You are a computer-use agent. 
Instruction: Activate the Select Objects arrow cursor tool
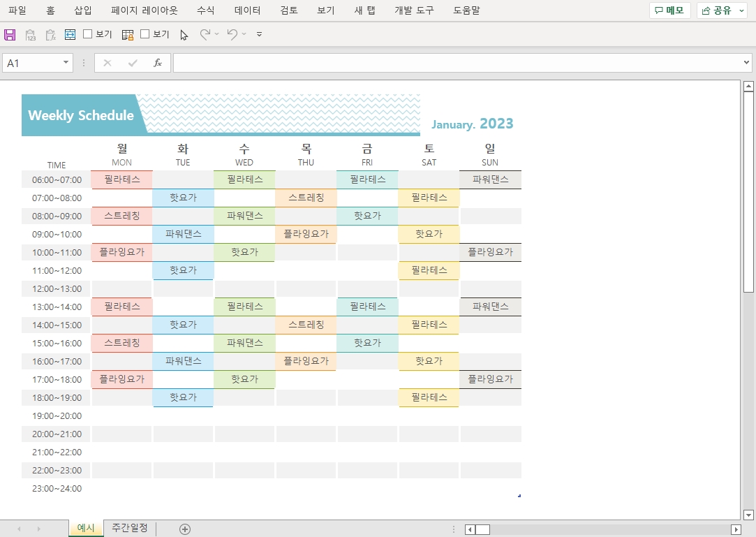tap(184, 35)
